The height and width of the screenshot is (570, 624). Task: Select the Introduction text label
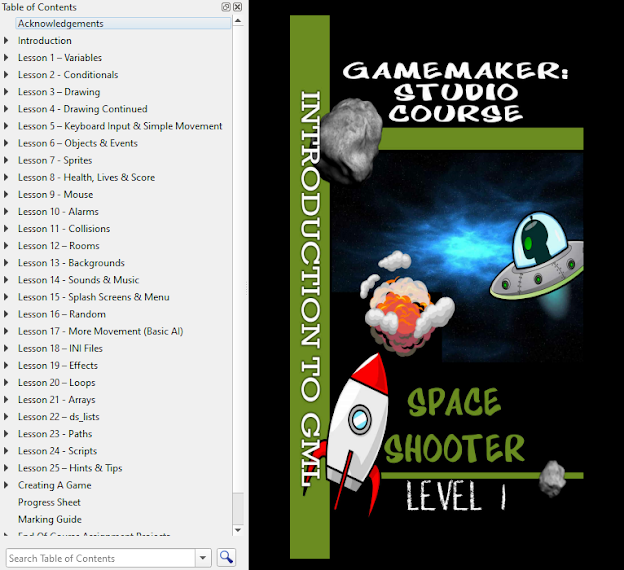coord(45,41)
